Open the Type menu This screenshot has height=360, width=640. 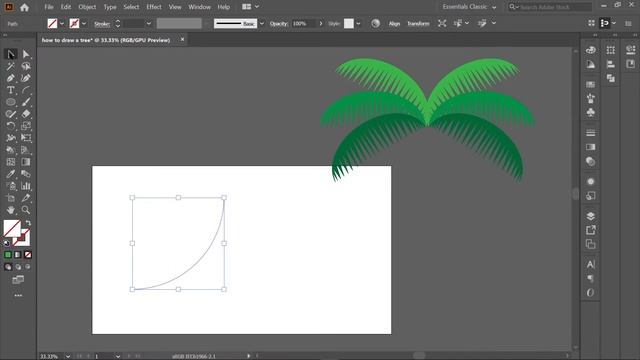[110, 7]
